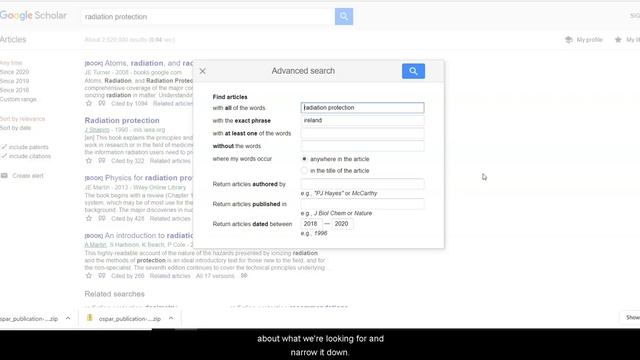Close the Advanced search dialog
The height and width of the screenshot is (360, 640).
coord(202,71)
